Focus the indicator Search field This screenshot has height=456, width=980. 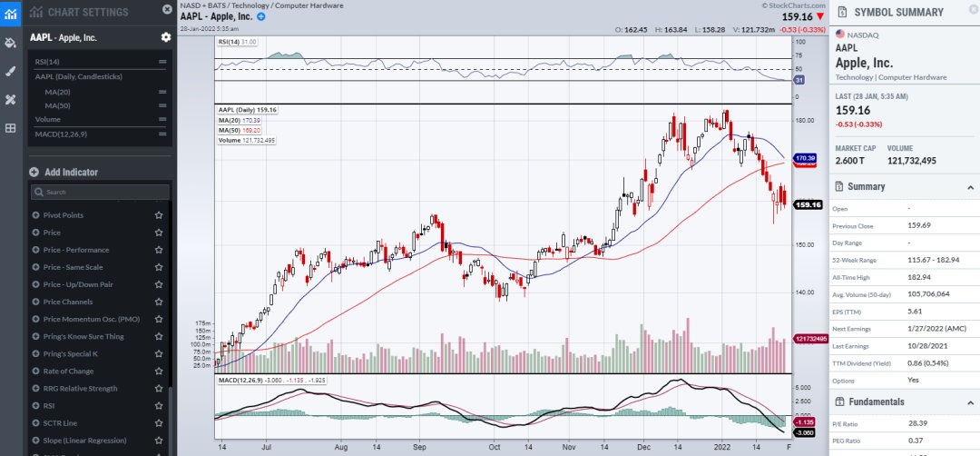(100, 192)
